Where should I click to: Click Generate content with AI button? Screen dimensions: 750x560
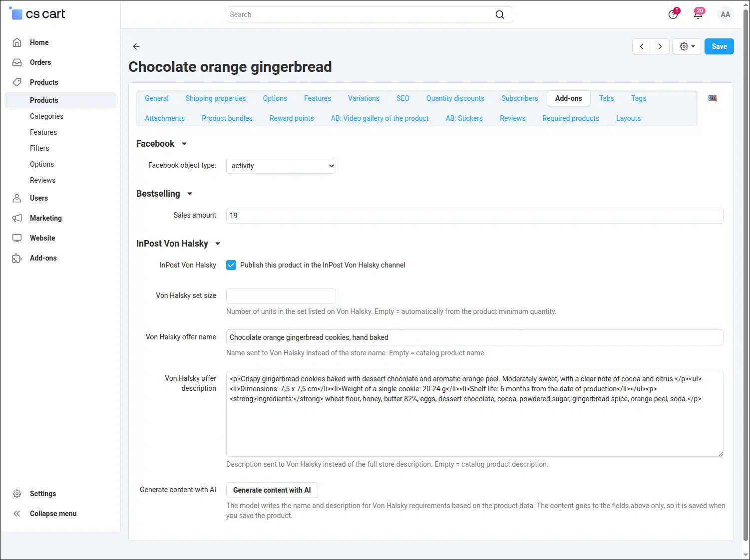click(272, 490)
